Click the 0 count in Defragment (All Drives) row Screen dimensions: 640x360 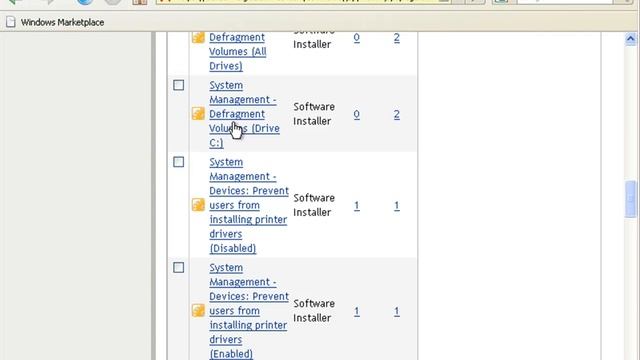pos(357,38)
